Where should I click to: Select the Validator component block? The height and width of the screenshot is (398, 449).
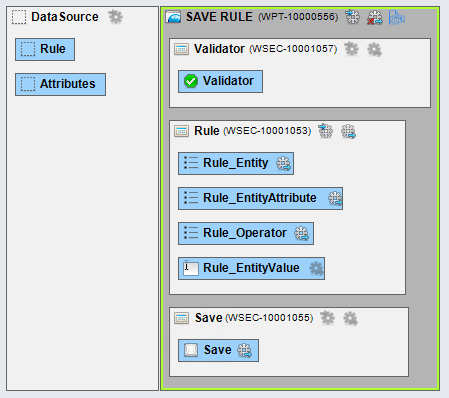[x=220, y=81]
